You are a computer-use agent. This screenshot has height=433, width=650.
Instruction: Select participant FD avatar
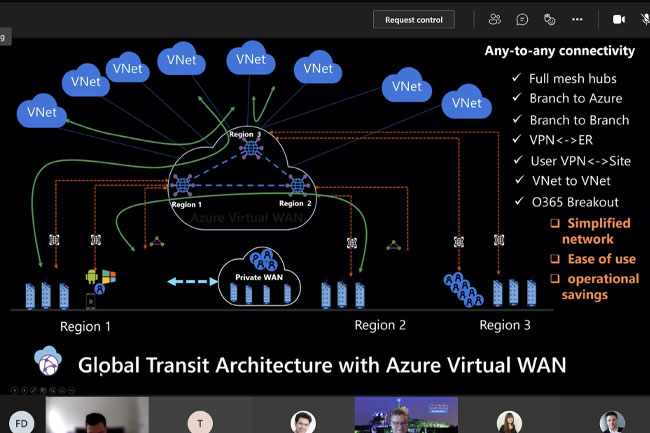pos(22,423)
